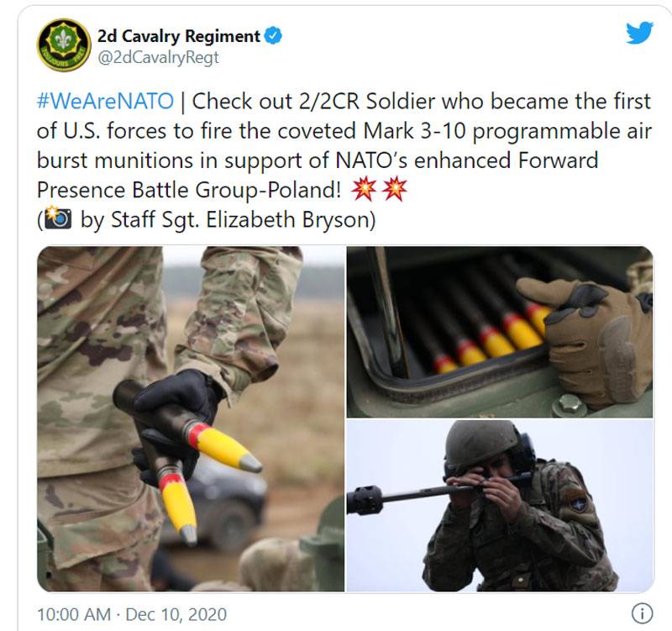This screenshot has width=672, height=631.
Task: Click the Twitter bird logo icon
Action: click(x=639, y=33)
